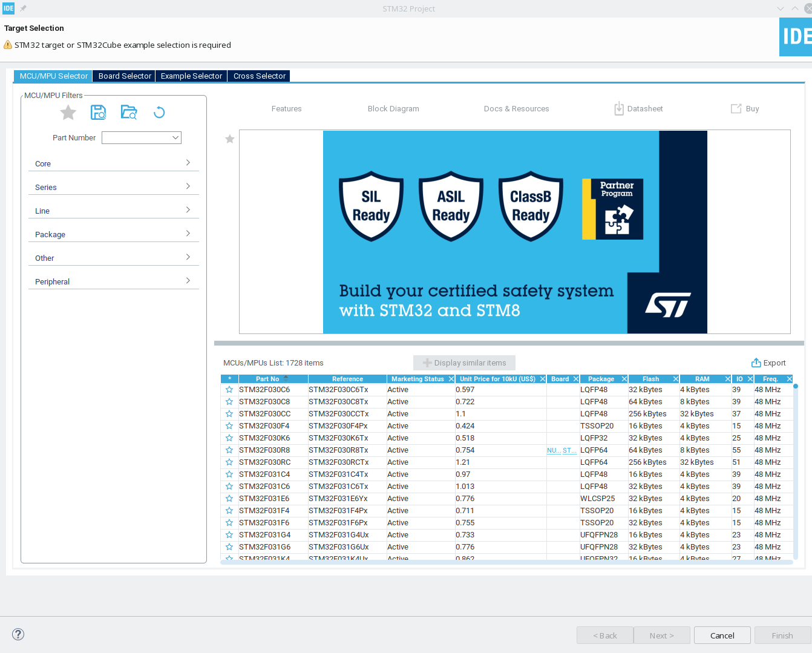Click the load saved search folder icon
Screen dimensions: 812x653
(129, 112)
